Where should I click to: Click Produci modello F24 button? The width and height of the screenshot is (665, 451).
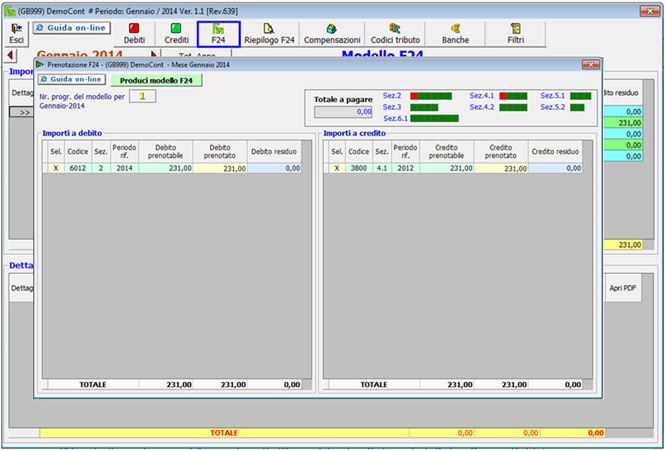pos(155,79)
